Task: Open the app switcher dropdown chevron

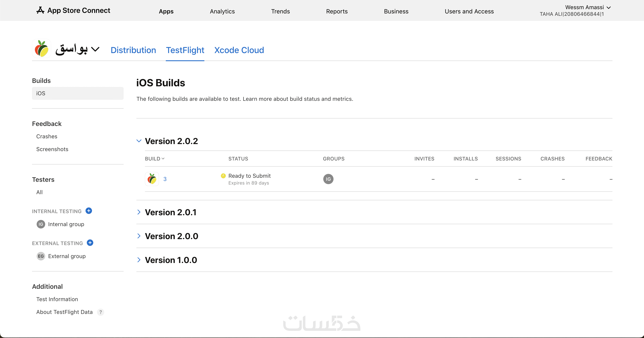Action: click(95, 49)
